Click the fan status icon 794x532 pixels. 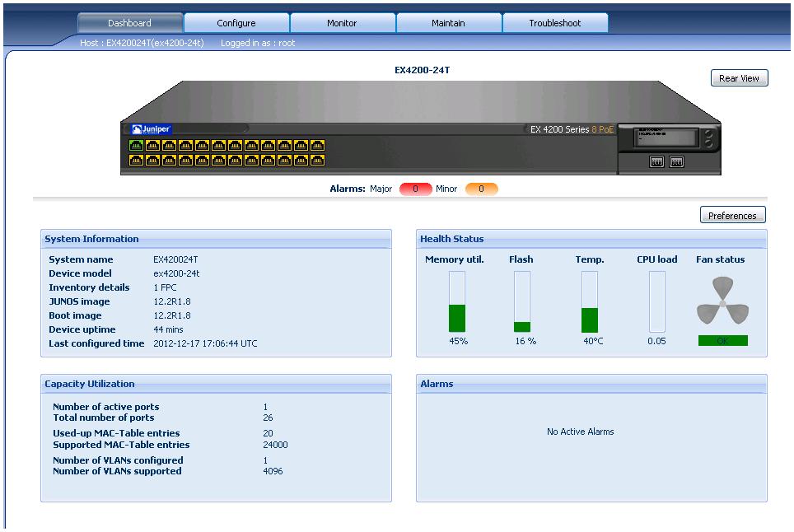tap(722, 303)
